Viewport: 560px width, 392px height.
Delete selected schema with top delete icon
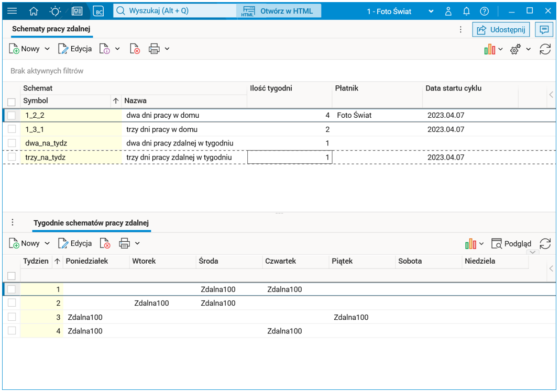(135, 49)
